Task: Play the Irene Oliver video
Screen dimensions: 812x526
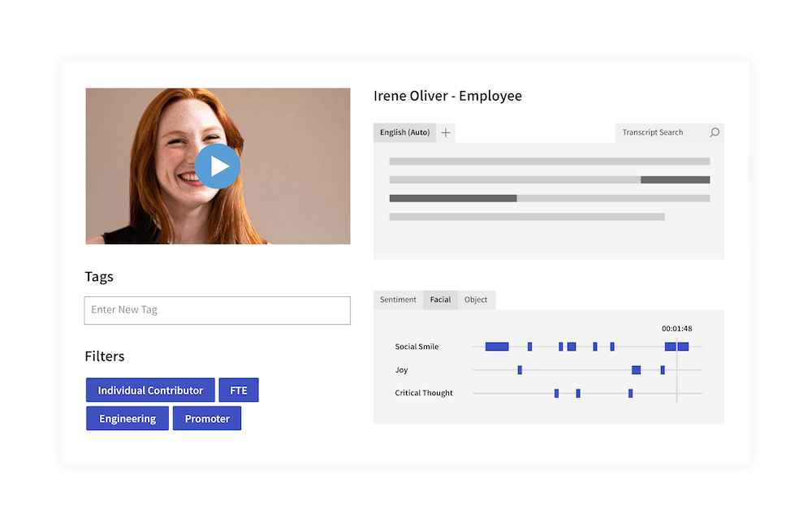Action: 218,166
